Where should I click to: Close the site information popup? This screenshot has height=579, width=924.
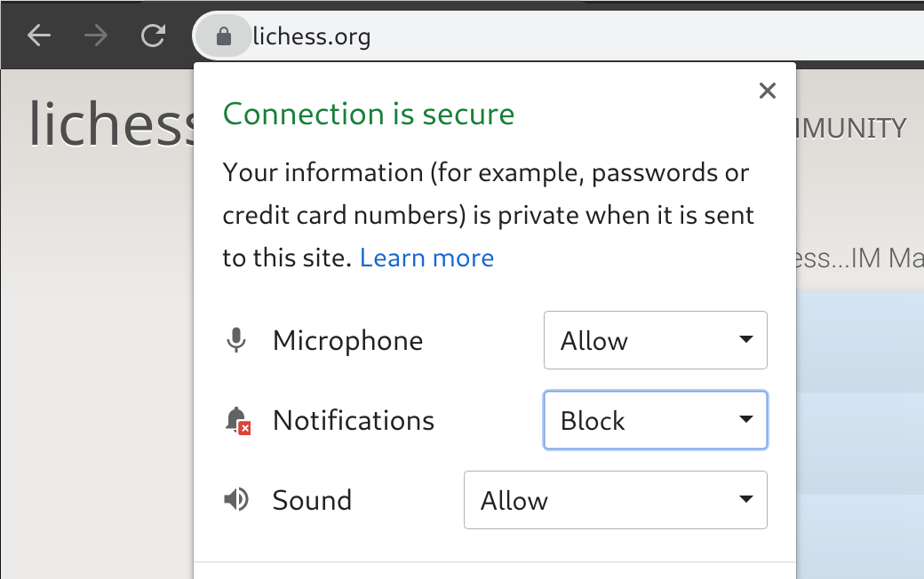pyautogui.click(x=768, y=91)
